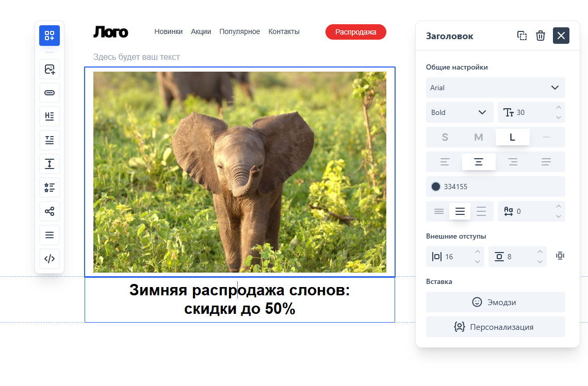Select the baby elephant image
This screenshot has width=588, height=386.
tap(240, 172)
